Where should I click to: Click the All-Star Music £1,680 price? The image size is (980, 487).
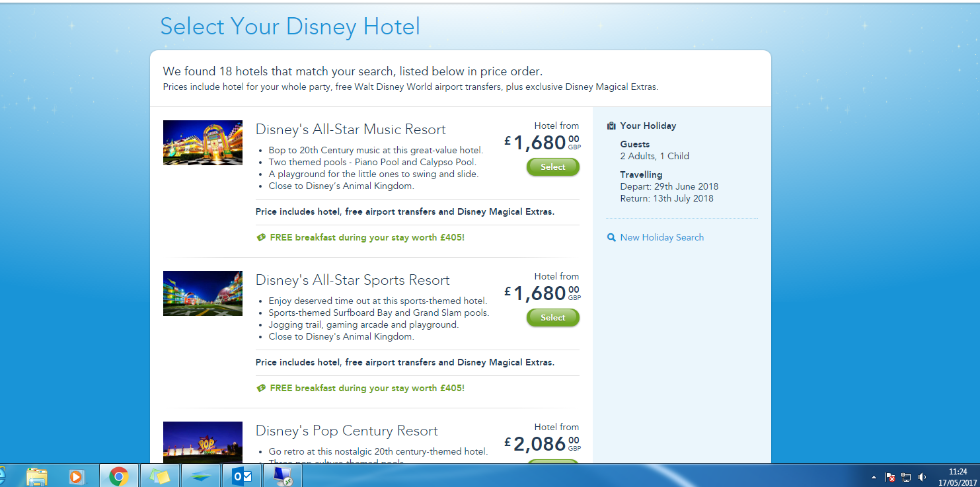(543, 142)
